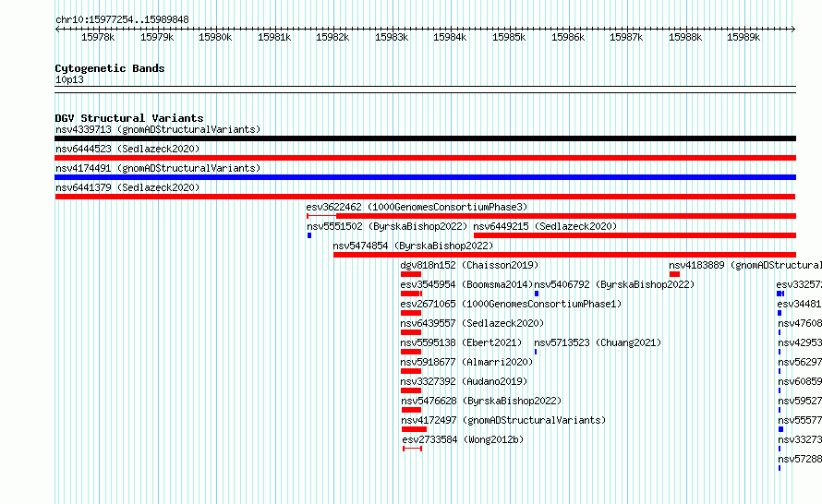
Task: Open esv2733584 (Wong2012b) label
Action: pyautogui.click(x=463, y=439)
